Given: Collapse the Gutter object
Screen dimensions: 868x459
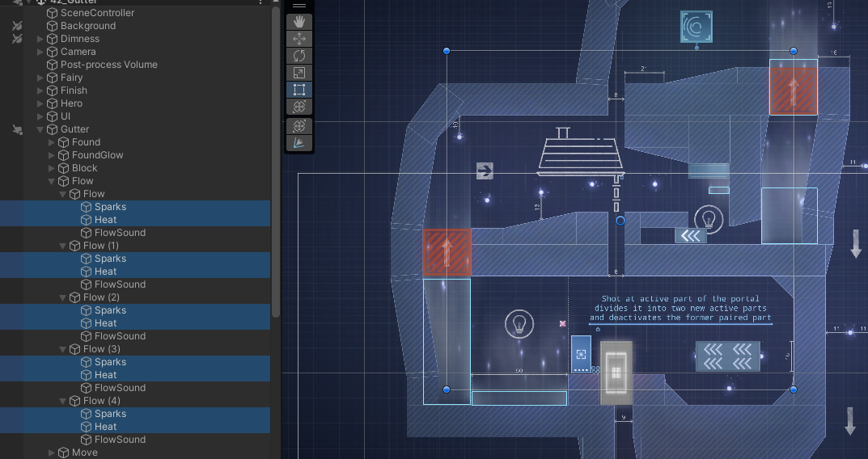Looking at the screenshot, I should point(40,129).
